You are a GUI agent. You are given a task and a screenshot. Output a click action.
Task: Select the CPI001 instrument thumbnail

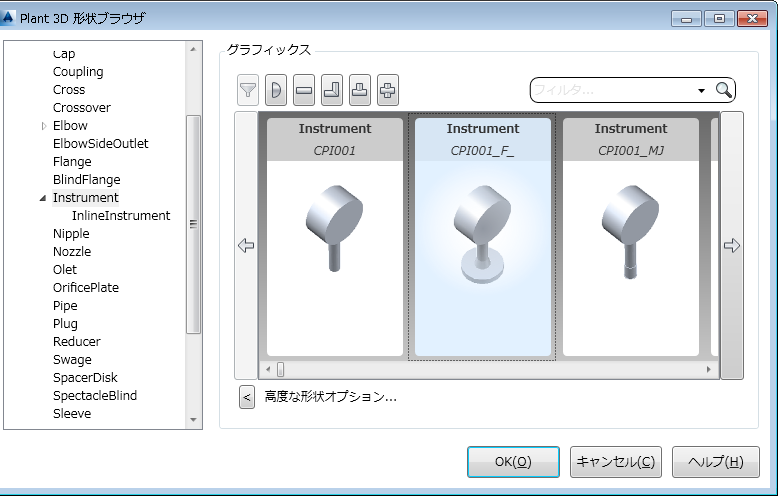click(x=335, y=237)
